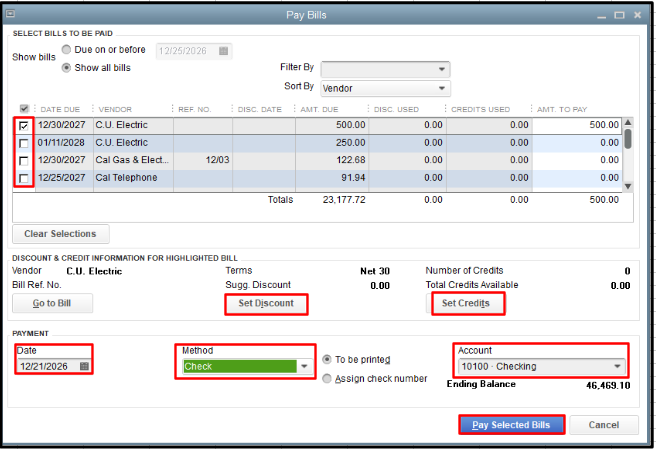Open the payment Method dropdown

coord(247,366)
